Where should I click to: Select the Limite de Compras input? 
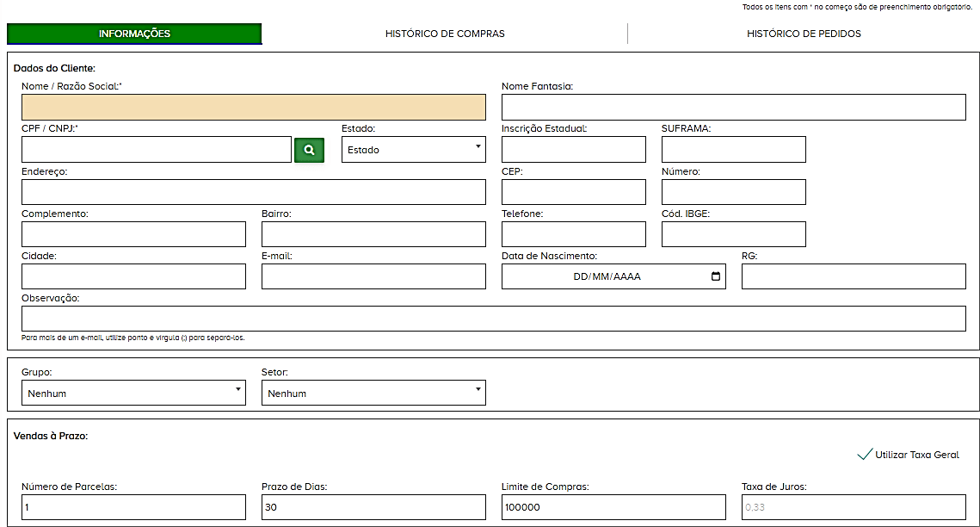click(x=613, y=507)
